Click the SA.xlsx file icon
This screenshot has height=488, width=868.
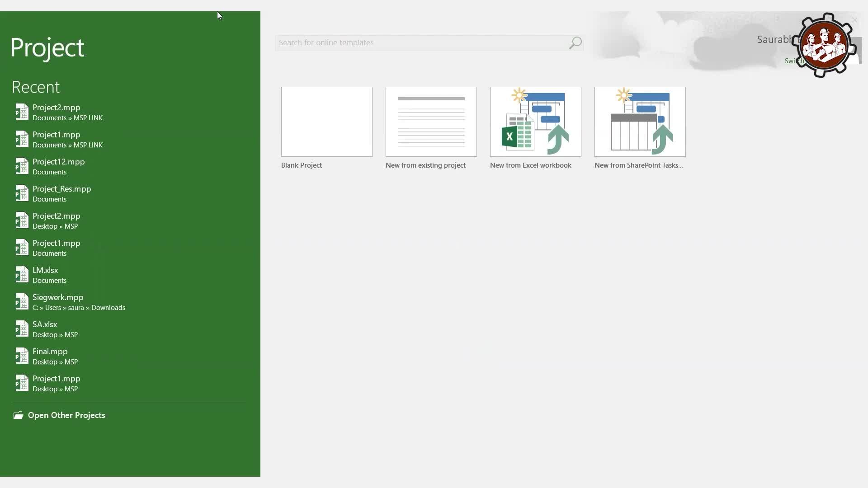tap(22, 329)
